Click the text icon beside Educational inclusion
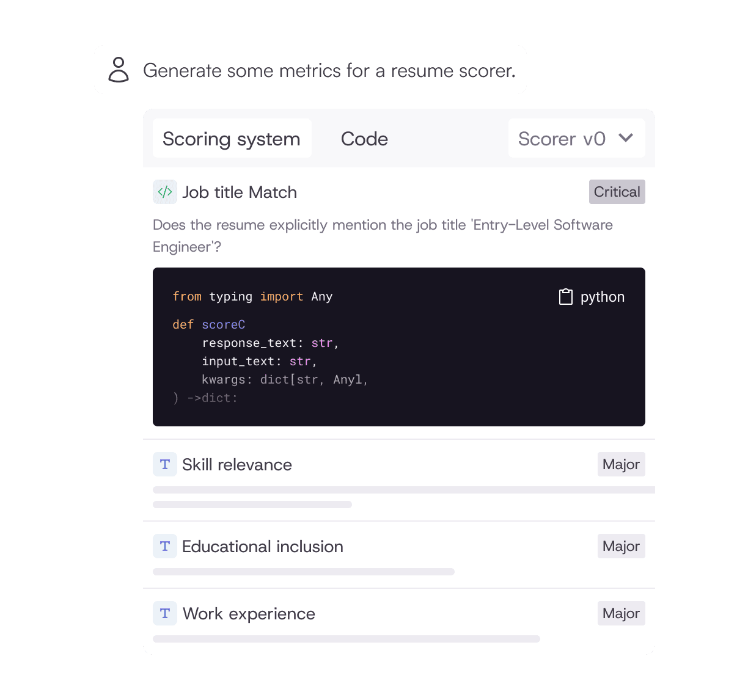 pyautogui.click(x=165, y=546)
